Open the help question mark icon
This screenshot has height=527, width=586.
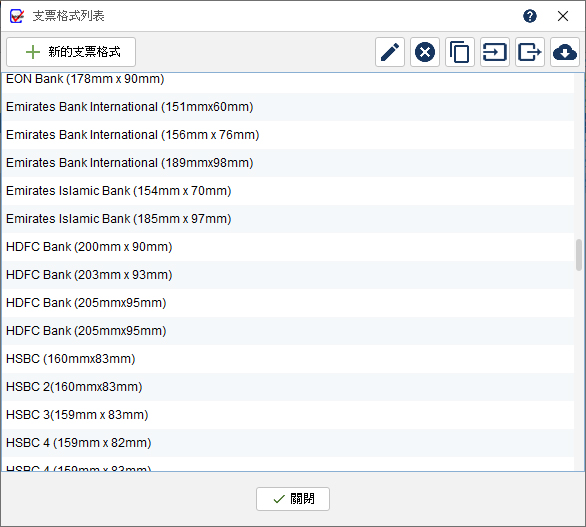[530, 16]
